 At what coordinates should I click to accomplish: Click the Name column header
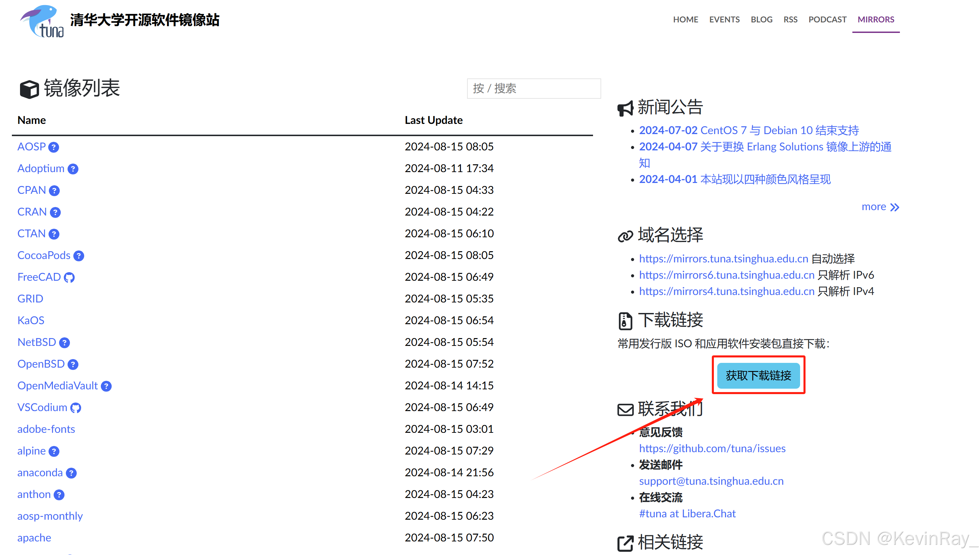32,120
